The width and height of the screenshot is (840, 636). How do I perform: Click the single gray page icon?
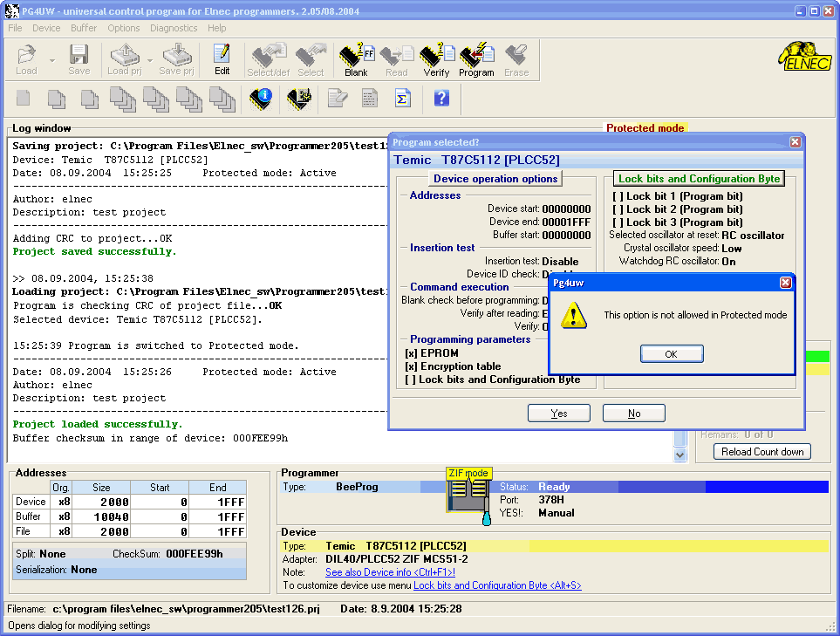click(23, 99)
